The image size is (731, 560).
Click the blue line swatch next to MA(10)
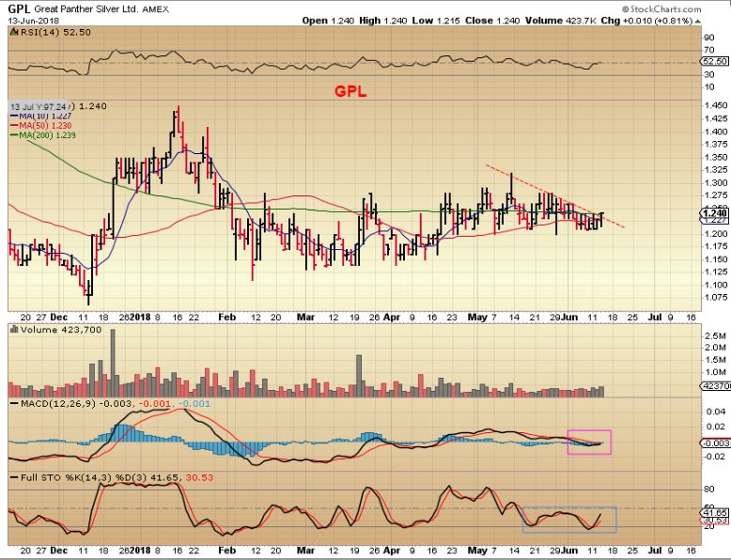click(x=14, y=117)
